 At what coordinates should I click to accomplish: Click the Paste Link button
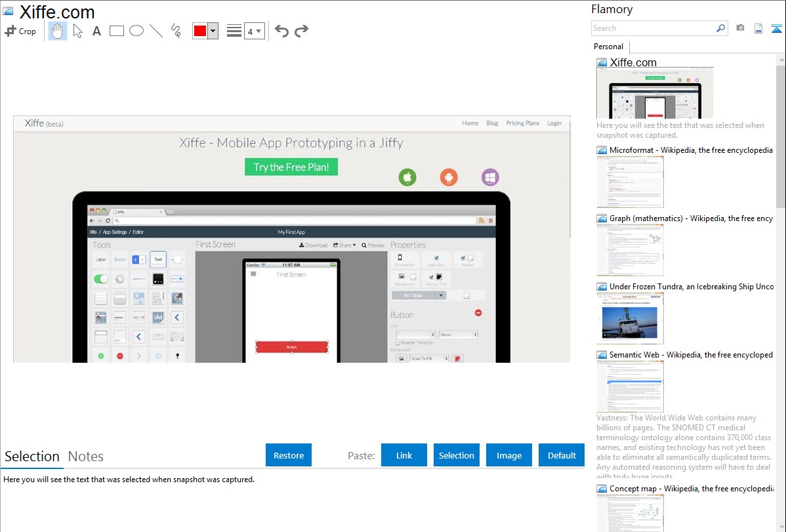(x=404, y=455)
